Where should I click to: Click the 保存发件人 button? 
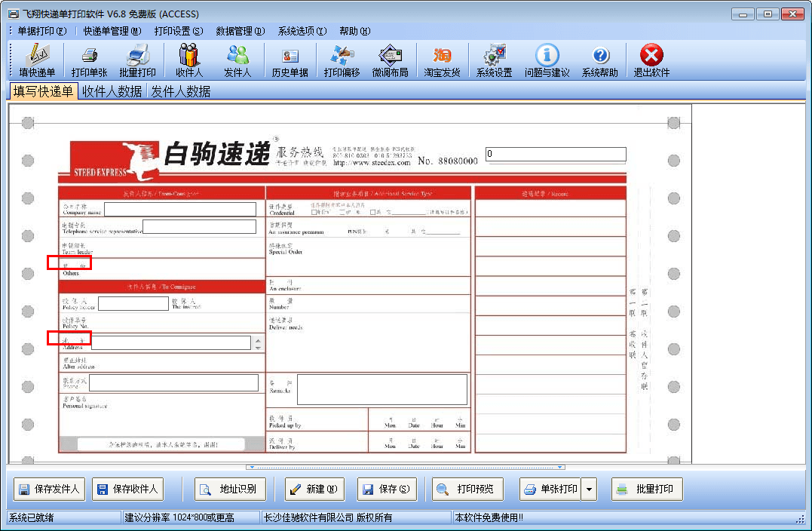(x=49, y=490)
